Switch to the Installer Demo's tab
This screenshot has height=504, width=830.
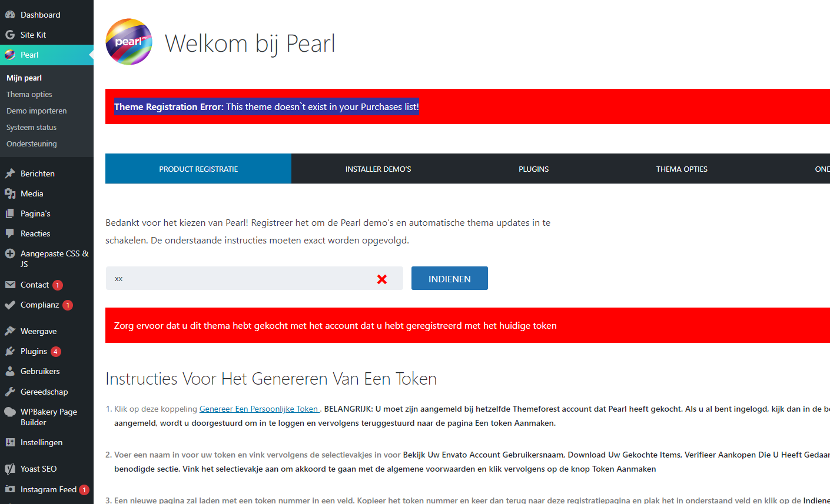pyautogui.click(x=379, y=169)
